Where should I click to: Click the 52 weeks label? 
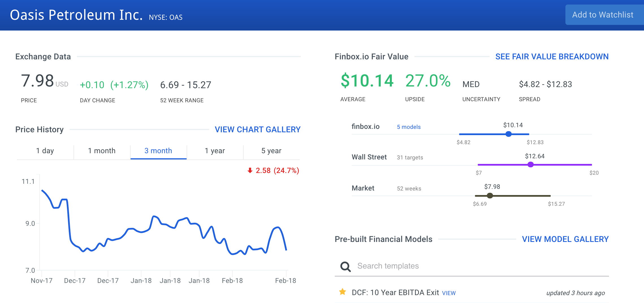point(409,189)
